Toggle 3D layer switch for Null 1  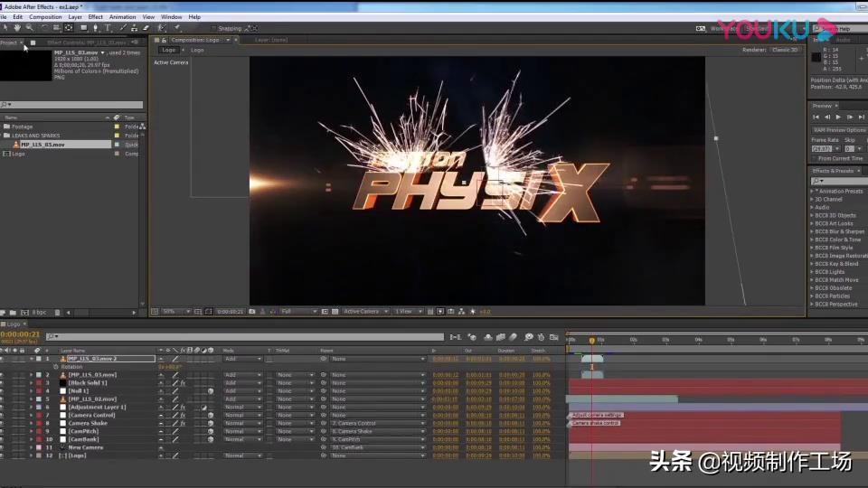point(211,390)
